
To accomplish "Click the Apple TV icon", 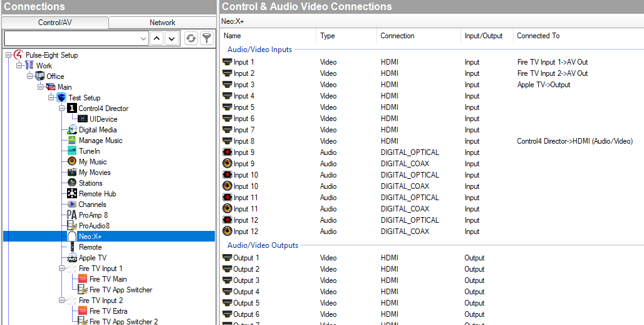I will [72, 257].
